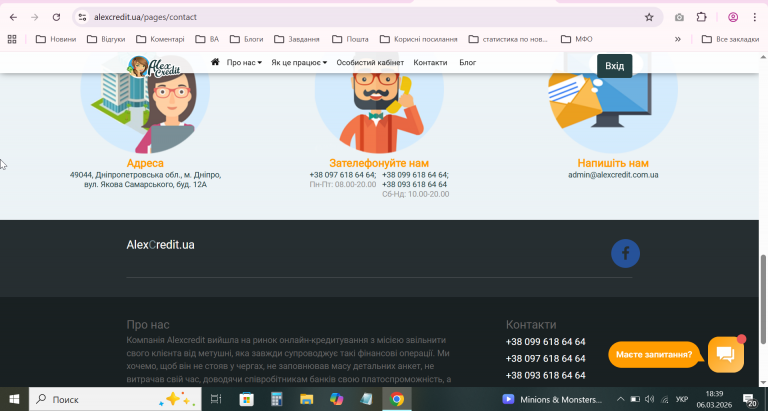The height and width of the screenshot is (411, 768).
Task: Expand the Про нас menu
Action: pos(244,63)
